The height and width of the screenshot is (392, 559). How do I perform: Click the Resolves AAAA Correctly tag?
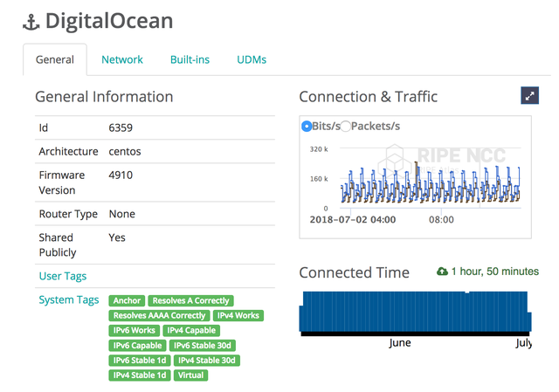pyautogui.click(x=159, y=315)
